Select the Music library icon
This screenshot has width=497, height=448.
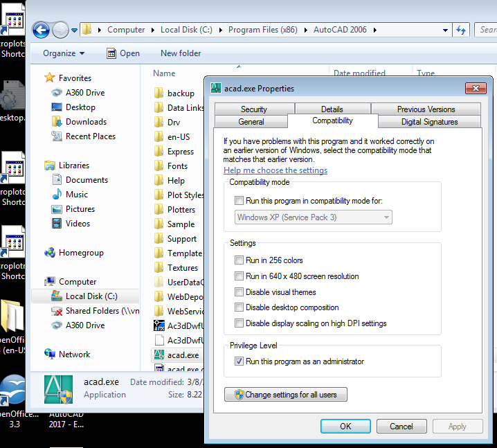(x=57, y=195)
